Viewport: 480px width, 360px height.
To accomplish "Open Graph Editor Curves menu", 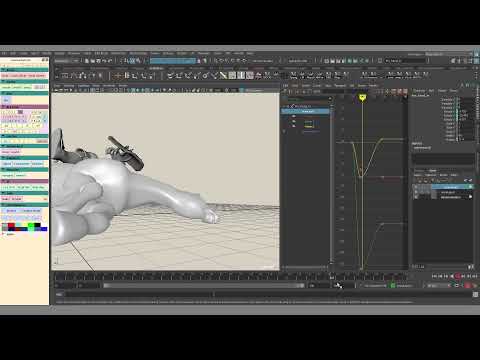I will (317, 86).
